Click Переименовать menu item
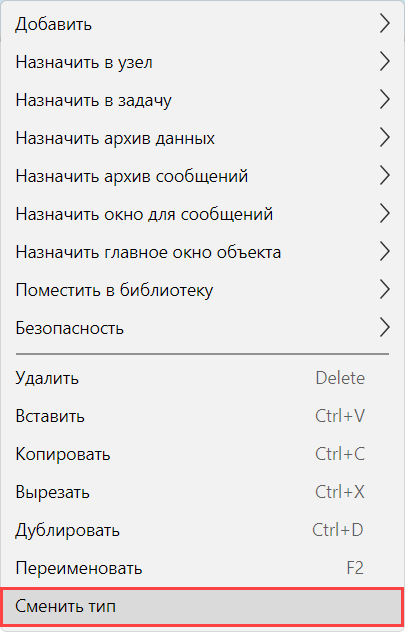The width and height of the screenshot is (405, 632). click(x=202, y=568)
